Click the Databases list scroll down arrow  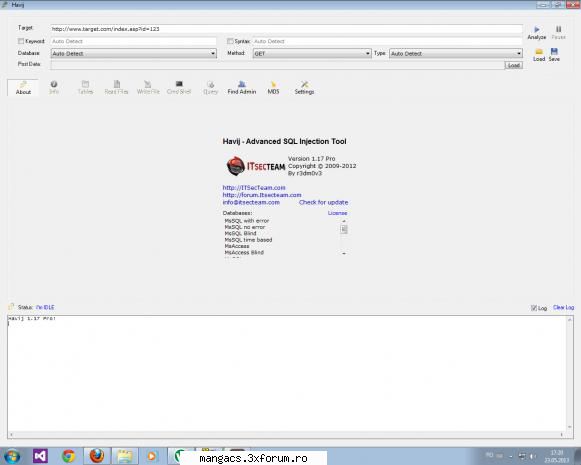[344, 253]
